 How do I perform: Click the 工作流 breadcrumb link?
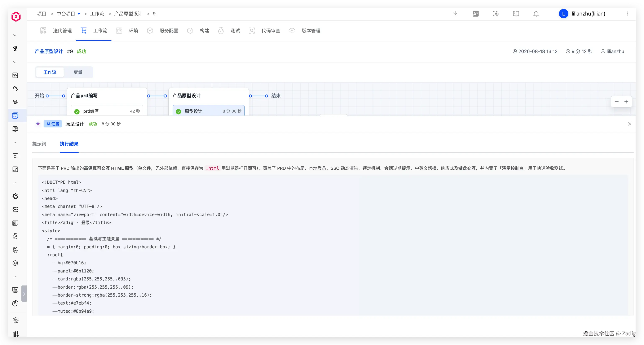coord(97,14)
